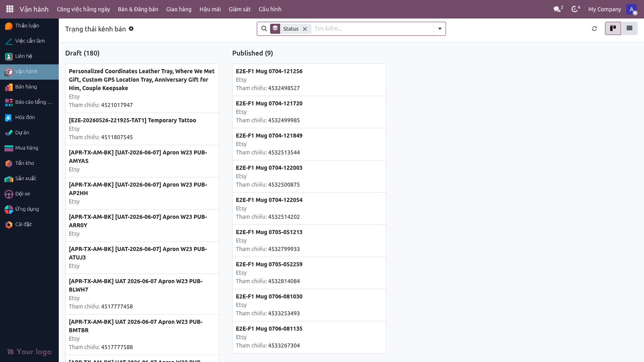Open Công việc hằng ngày menu
The height and width of the screenshot is (362, 644).
click(x=83, y=9)
